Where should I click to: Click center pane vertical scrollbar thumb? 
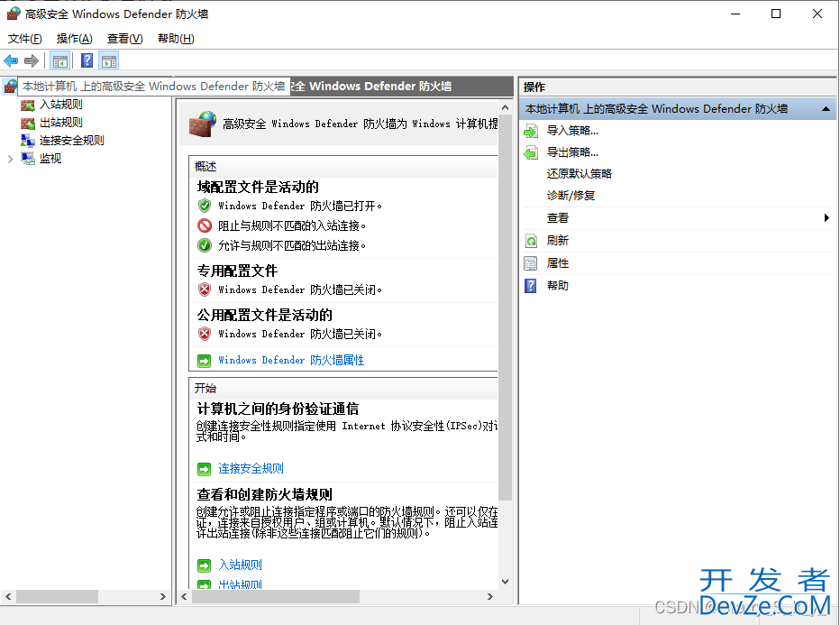click(505, 308)
